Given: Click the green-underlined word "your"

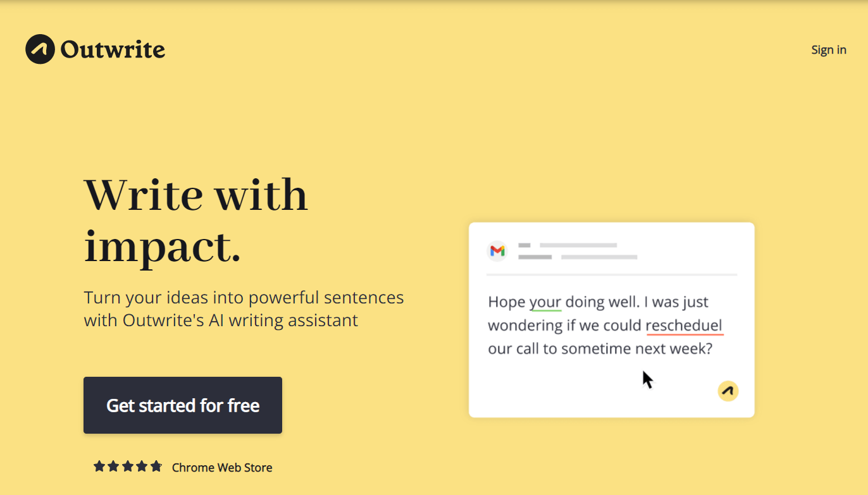Looking at the screenshot, I should click(x=545, y=302).
